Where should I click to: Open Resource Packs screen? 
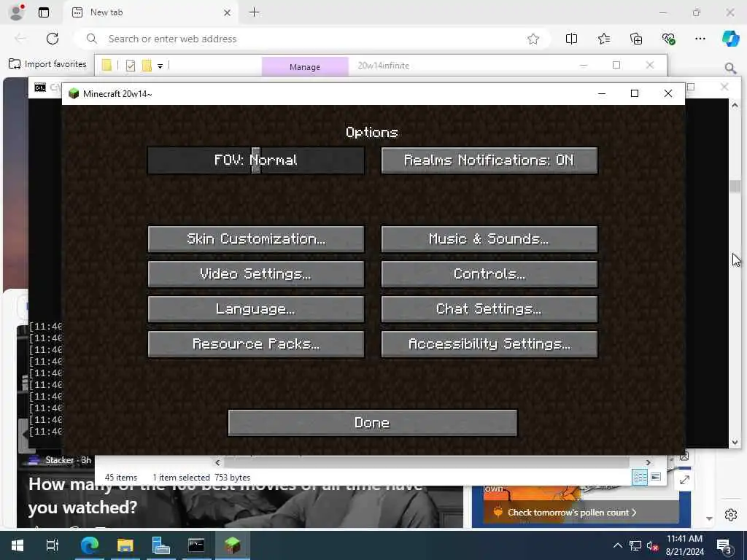pyautogui.click(x=256, y=344)
